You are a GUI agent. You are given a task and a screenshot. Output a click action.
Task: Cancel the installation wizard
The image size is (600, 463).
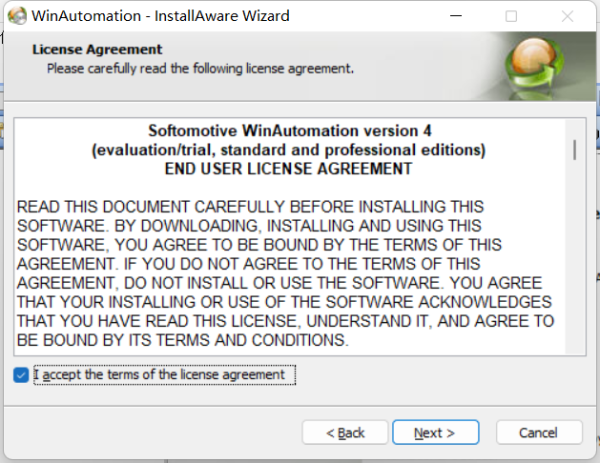[539, 432]
